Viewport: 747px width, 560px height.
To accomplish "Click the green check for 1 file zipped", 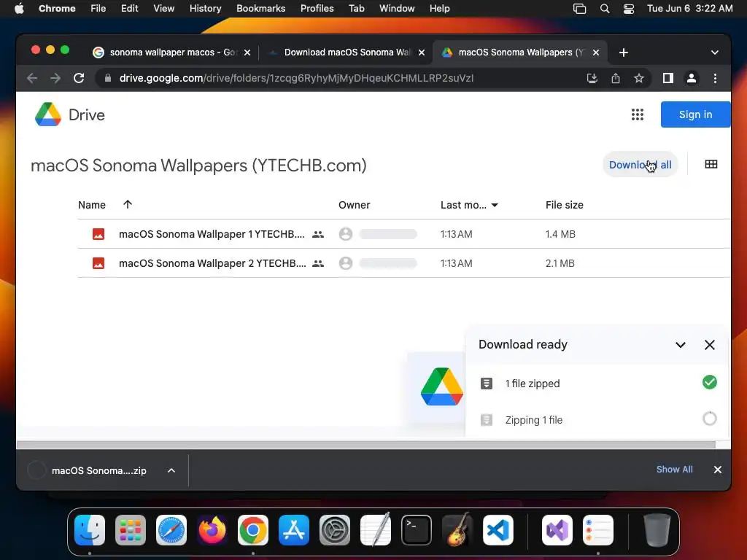I will [709, 382].
